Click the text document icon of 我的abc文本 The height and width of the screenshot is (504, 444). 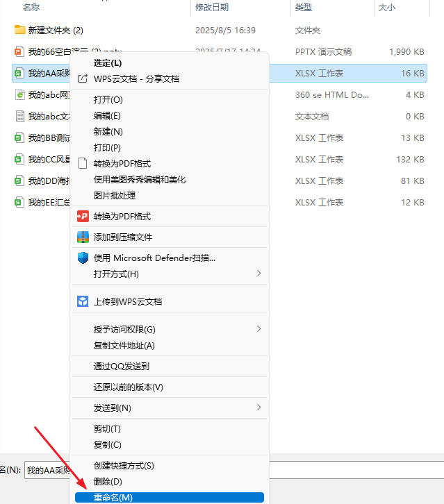click(x=19, y=116)
